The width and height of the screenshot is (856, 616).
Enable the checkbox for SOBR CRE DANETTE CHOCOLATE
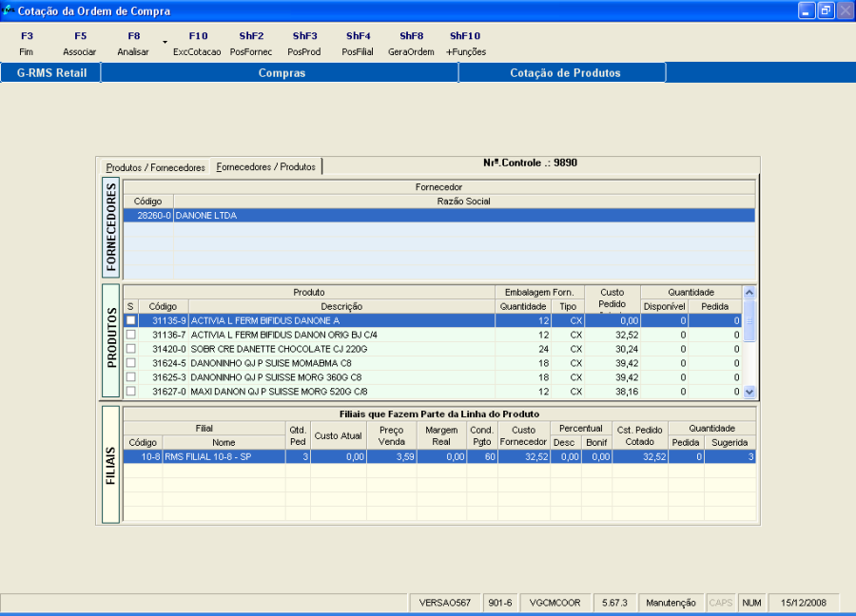(x=131, y=349)
